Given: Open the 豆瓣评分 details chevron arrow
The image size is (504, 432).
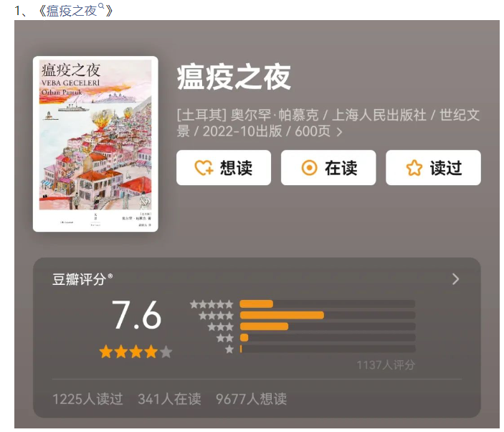Looking at the screenshot, I should click(x=455, y=279).
